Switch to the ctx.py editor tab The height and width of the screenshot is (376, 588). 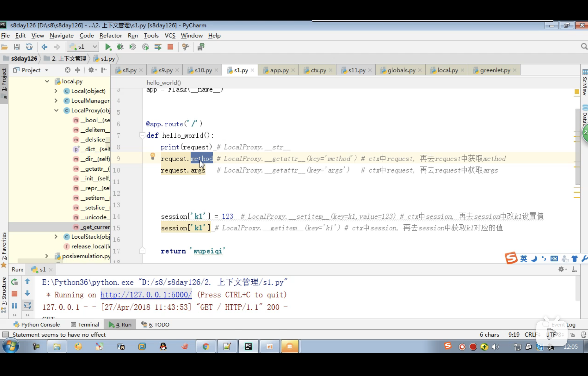point(318,70)
